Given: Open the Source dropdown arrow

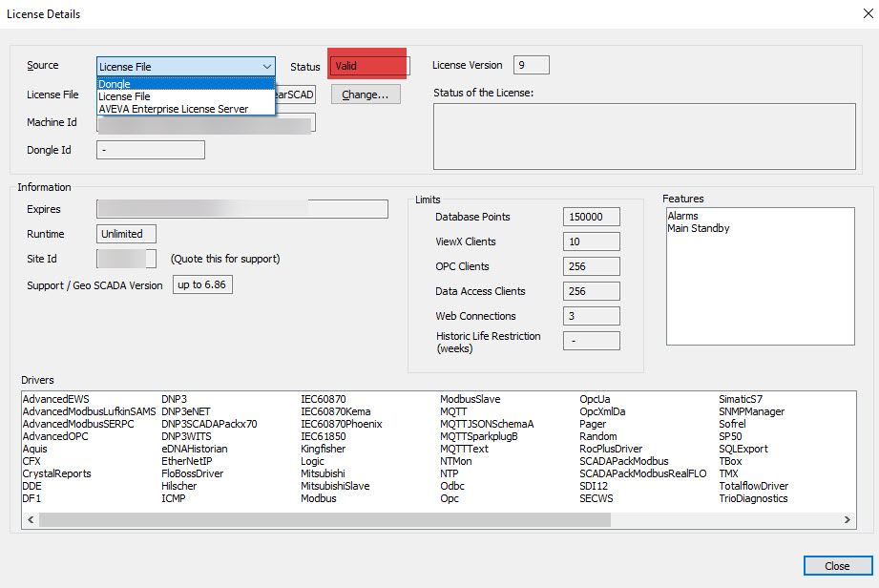Looking at the screenshot, I should coord(267,67).
